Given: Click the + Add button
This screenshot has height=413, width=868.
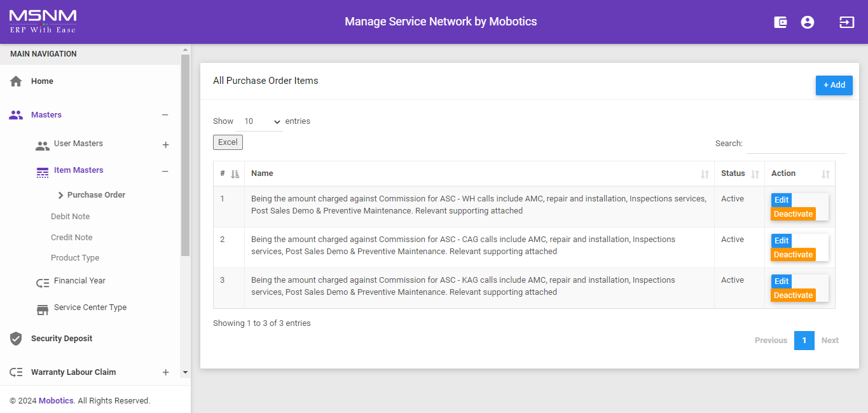Looking at the screenshot, I should pos(834,85).
